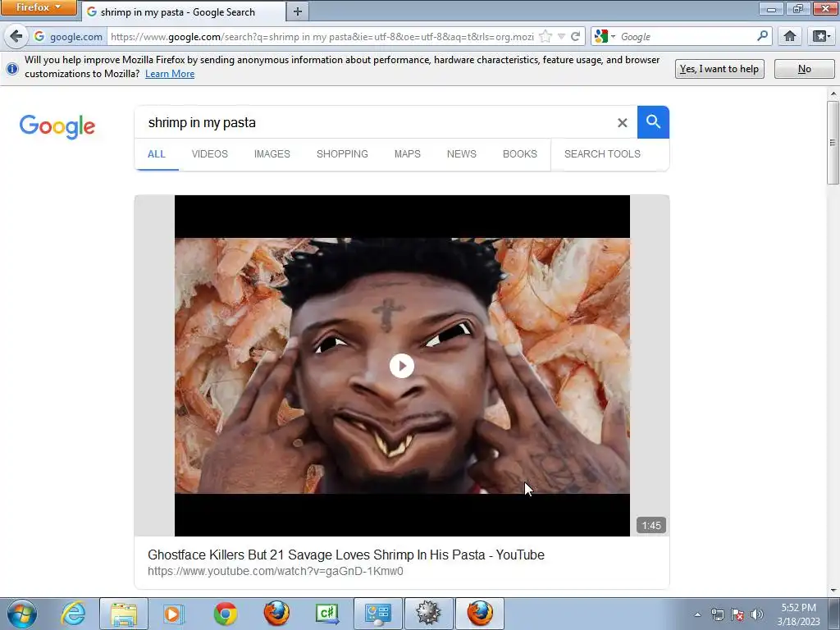Decline telemetry with the No button
The image size is (840, 630).
[804, 69]
